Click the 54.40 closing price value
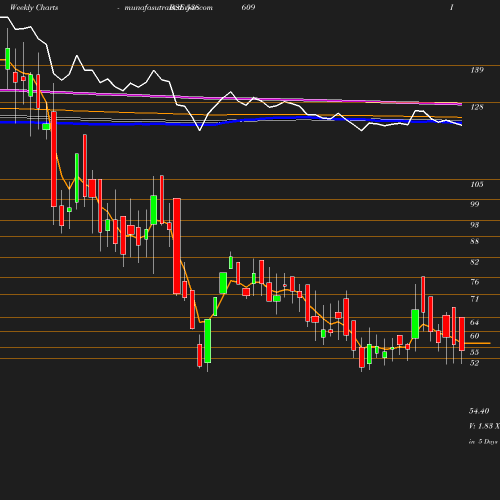 479,411
